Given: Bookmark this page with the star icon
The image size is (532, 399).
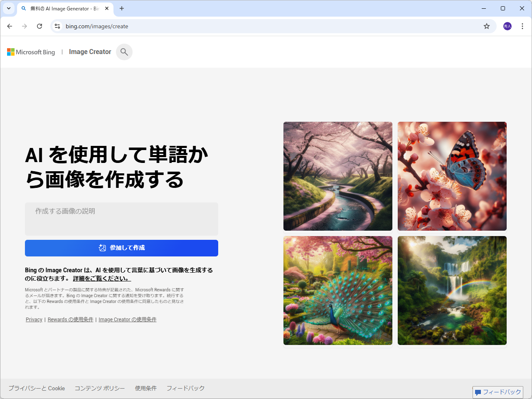Looking at the screenshot, I should 486,26.
